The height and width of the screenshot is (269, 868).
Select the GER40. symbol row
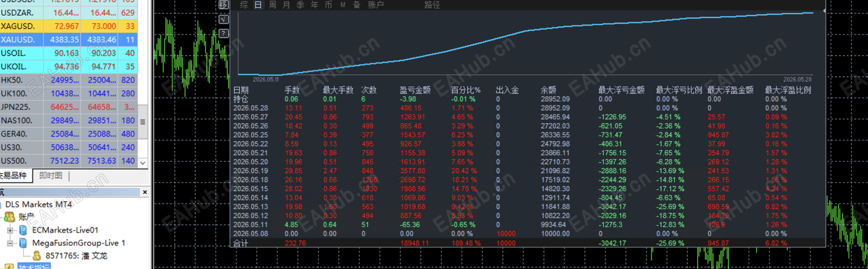[x=68, y=133]
